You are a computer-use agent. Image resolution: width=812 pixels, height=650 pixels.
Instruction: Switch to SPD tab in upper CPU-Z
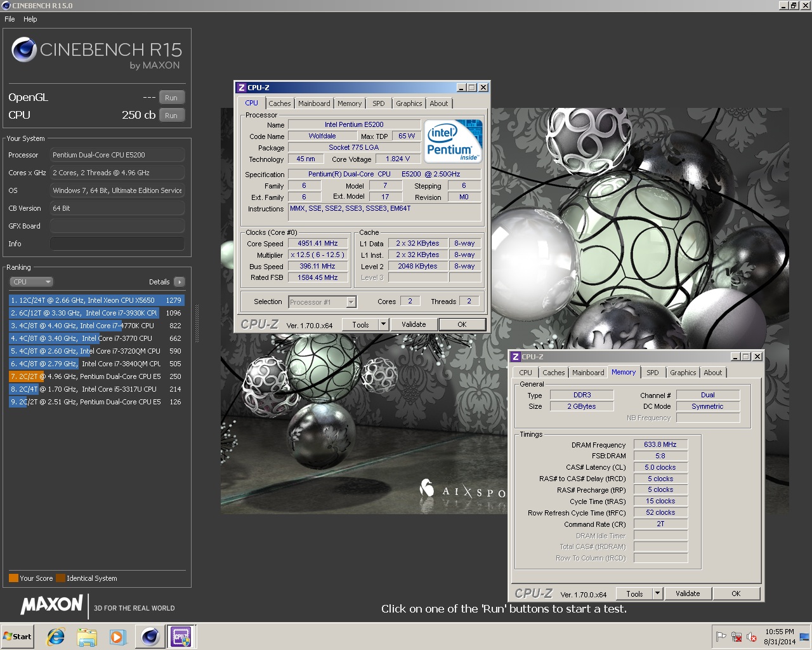[379, 103]
